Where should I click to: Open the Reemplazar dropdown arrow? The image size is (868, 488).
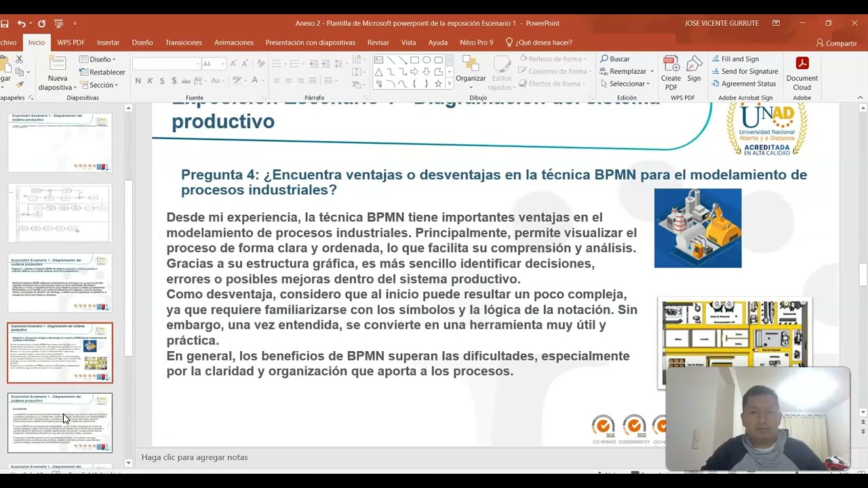[x=652, y=71]
